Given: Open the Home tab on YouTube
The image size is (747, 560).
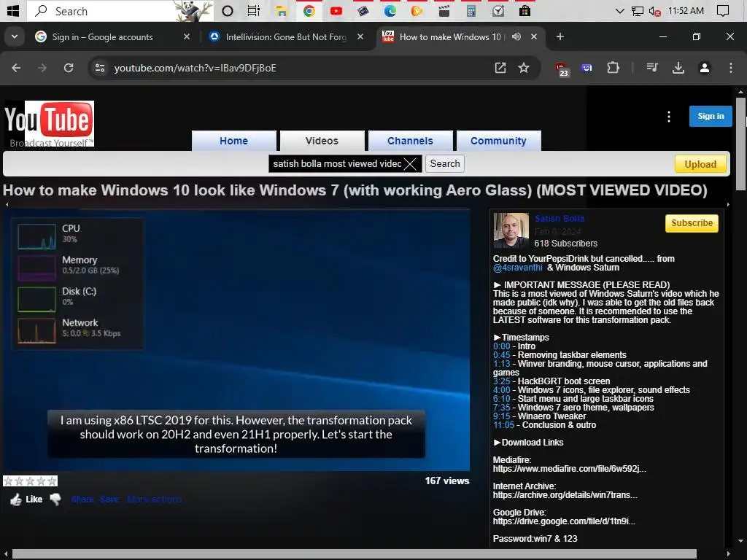Looking at the screenshot, I should point(234,141).
